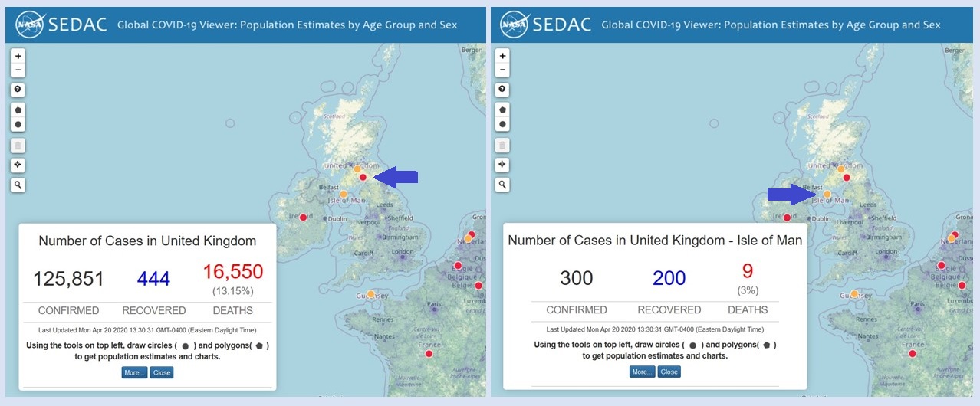Click the red Belgium marker on left map

pos(458,266)
